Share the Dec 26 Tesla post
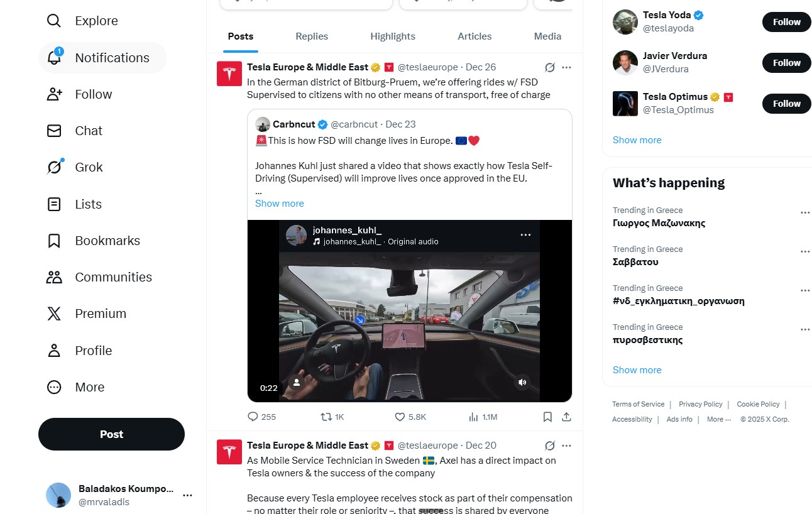Viewport: 812px width, 514px height. [566, 417]
